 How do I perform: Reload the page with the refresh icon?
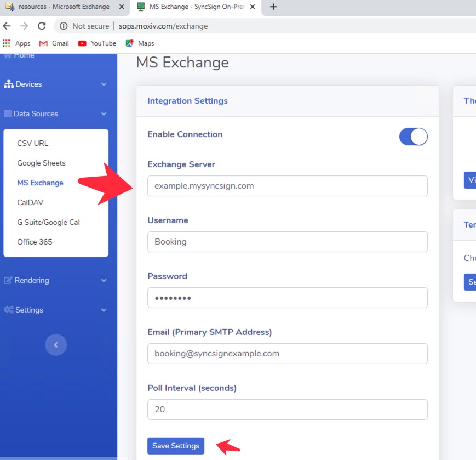point(42,26)
